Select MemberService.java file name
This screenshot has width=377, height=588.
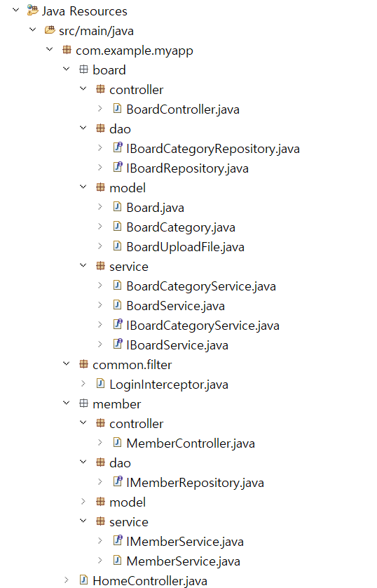click(184, 561)
